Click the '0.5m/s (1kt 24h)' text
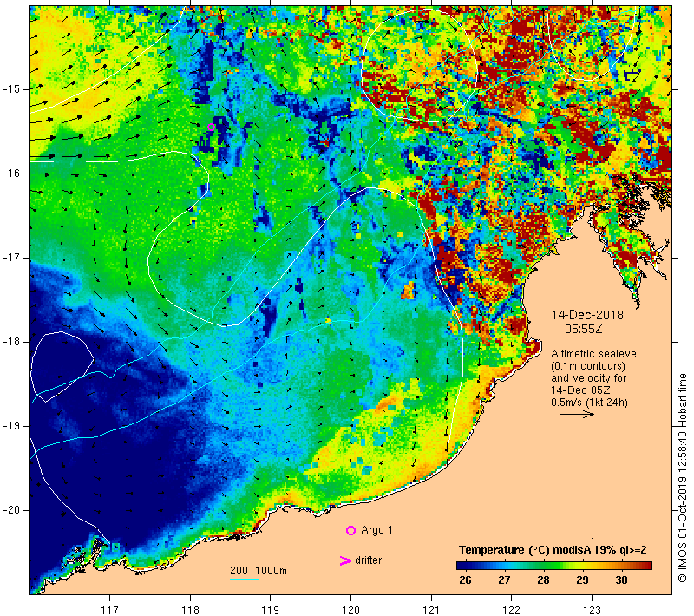Screen dimensions: 694x616 pyautogui.click(x=589, y=403)
